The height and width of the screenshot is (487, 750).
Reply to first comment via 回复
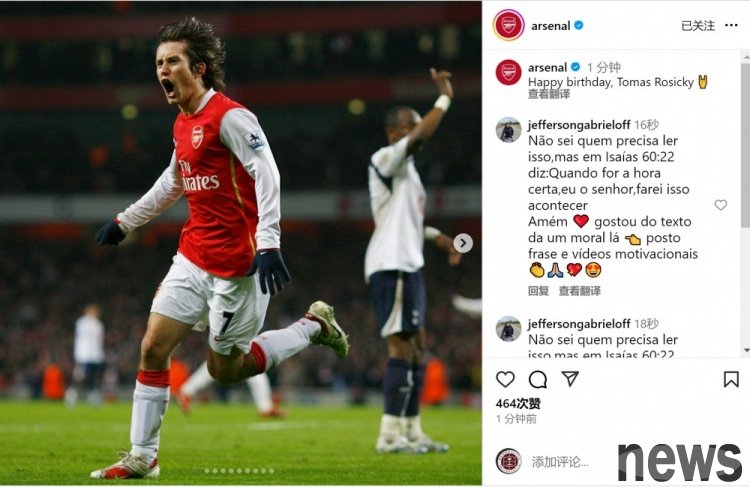[538, 291]
